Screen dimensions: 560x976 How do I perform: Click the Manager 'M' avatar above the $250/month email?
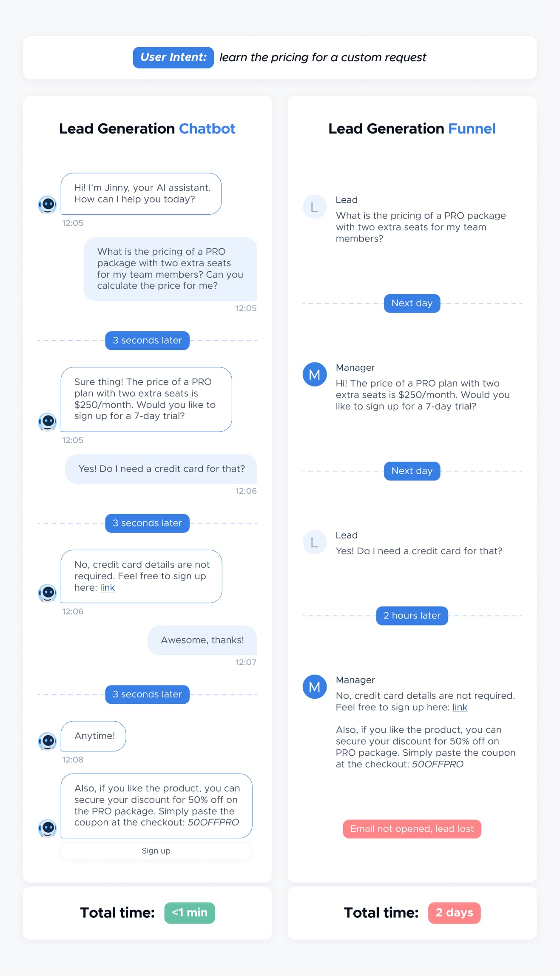coord(314,374)
